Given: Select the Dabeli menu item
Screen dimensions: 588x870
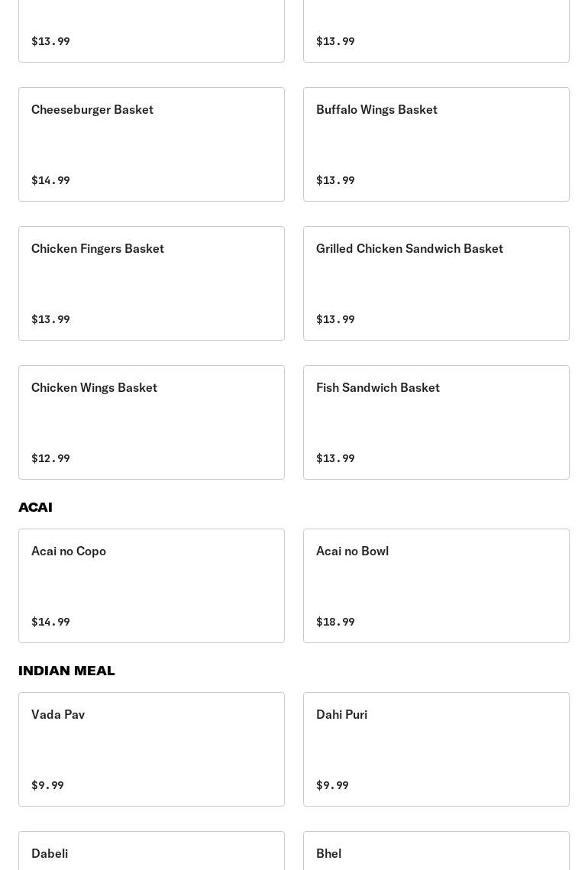Looking at the screenshot, I should (151, 852).
